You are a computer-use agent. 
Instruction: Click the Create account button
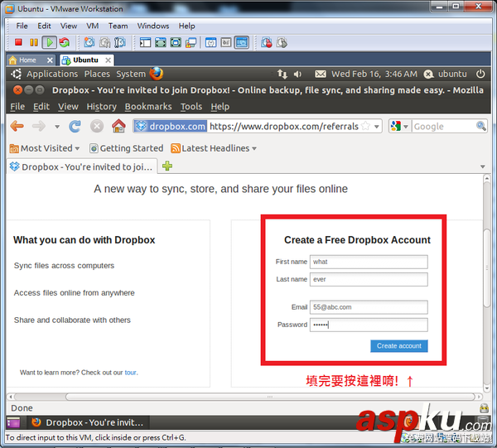pos(398,345)
